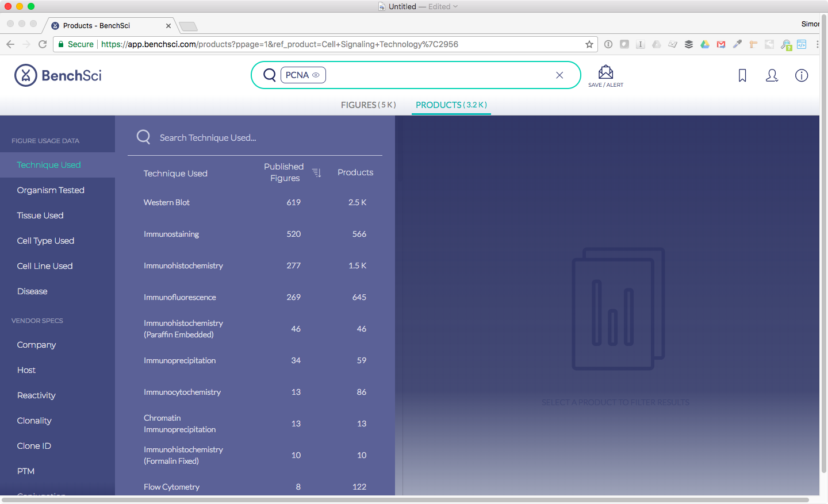Select the Western Blot technique row
Image resolution: width=828 pixels, height=504 pixels.
coord(255,202)
